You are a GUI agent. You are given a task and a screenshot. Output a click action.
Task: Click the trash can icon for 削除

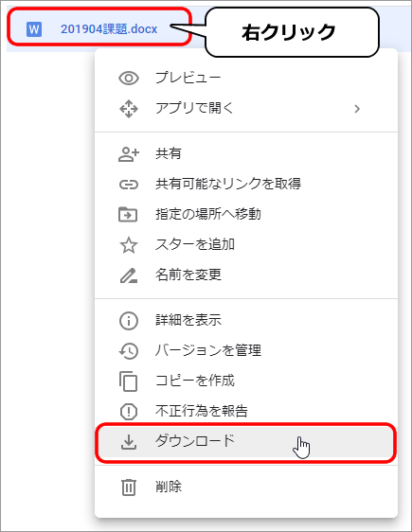coord(129,488)
